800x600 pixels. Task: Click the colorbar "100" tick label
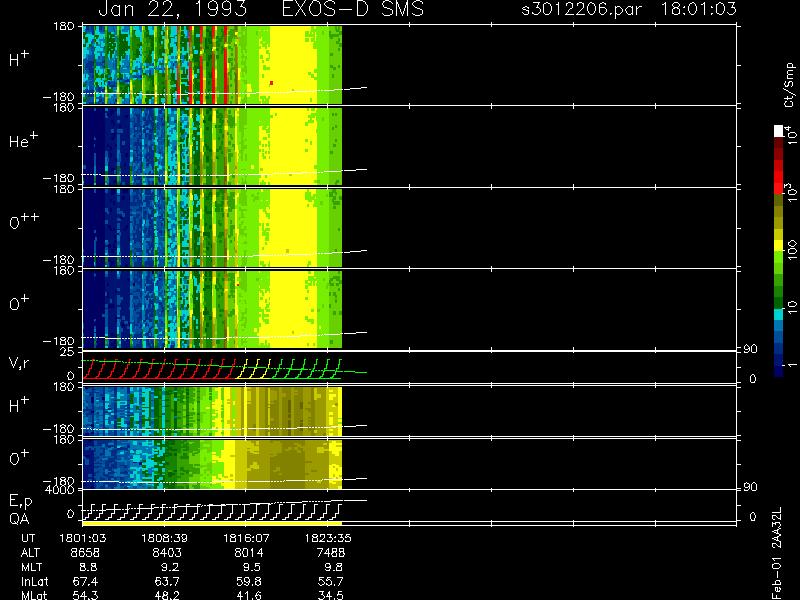(792, 251)
